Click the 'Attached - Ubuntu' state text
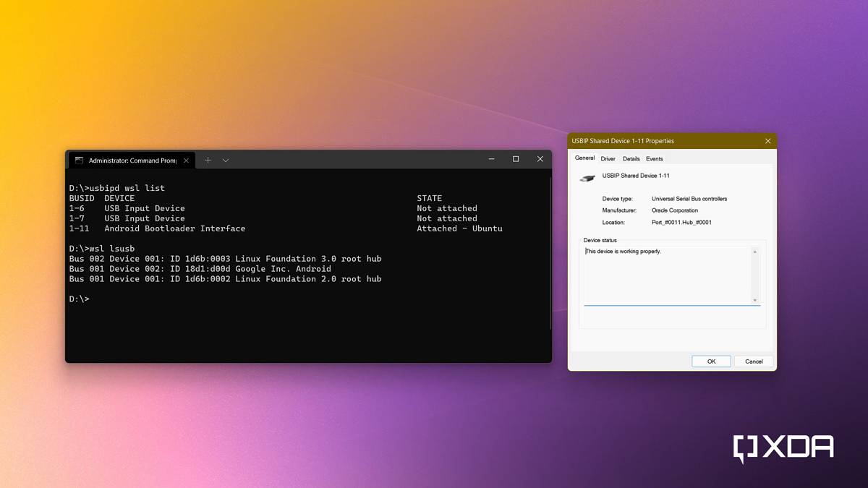This screenshot has width=868, height=488. pyautogui.click(x=459, y=228)
